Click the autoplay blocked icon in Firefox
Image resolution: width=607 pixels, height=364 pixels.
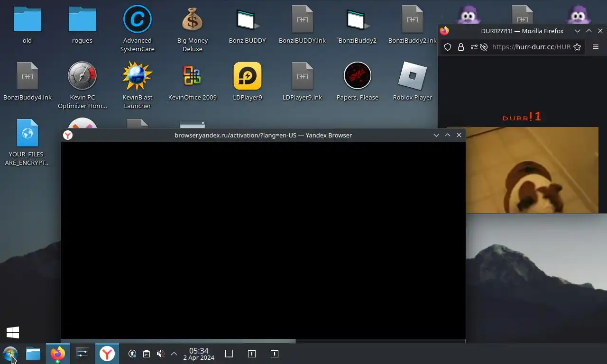484,47
